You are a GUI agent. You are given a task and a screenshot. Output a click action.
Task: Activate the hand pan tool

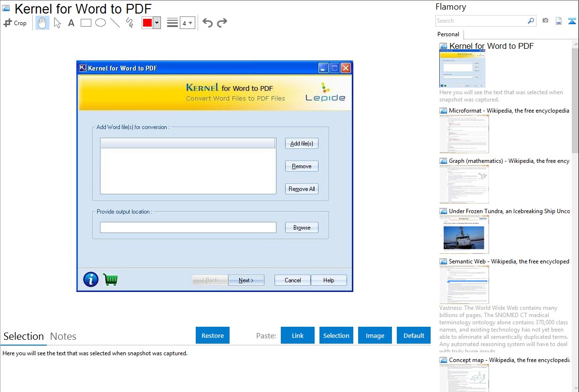pos(43,23)
